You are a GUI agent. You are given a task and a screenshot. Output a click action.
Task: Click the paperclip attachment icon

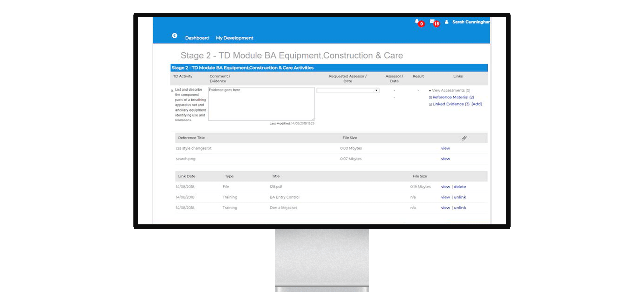coord(464,138)
